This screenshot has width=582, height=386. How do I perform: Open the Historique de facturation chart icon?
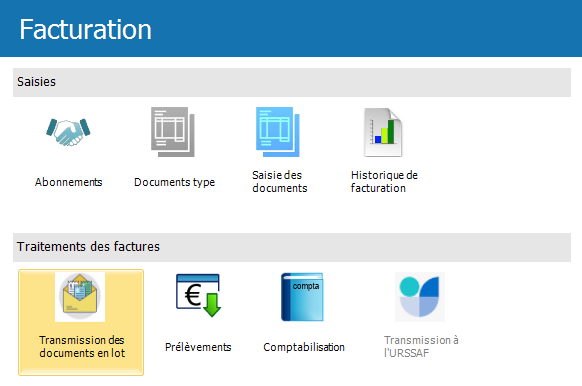tap(383, 132)
